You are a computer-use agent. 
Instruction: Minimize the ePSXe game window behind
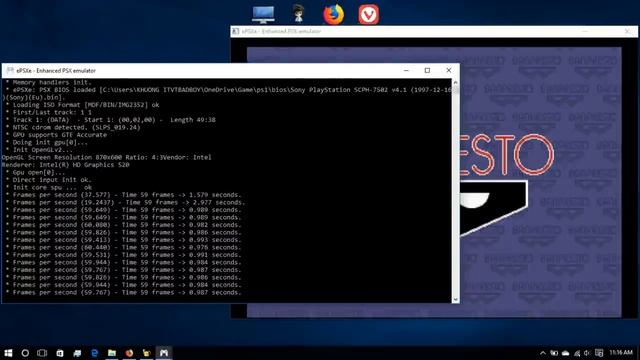tap(585, 31)
